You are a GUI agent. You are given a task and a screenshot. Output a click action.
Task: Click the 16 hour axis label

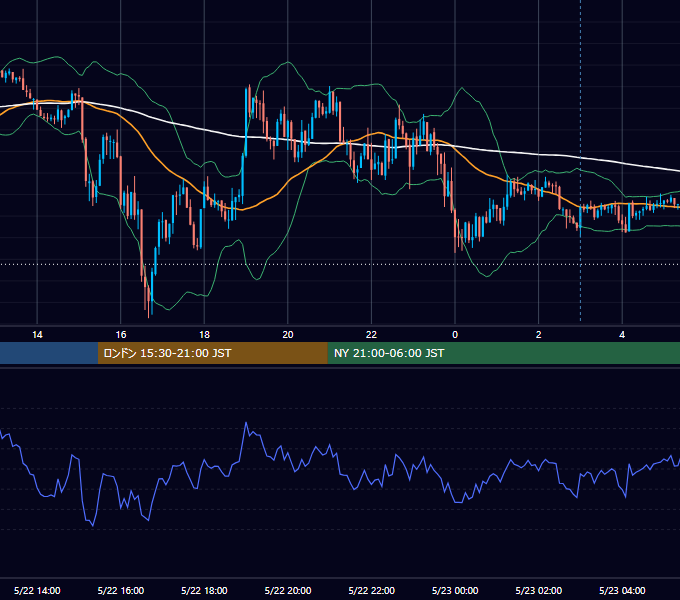[x=121, y=335]
